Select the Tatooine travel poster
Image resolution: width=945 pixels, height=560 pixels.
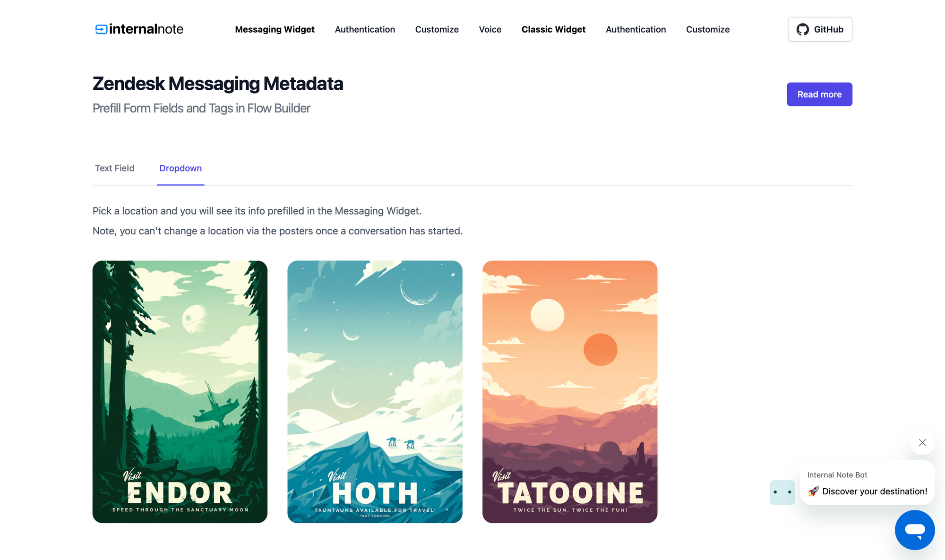[x=570, y=392]
